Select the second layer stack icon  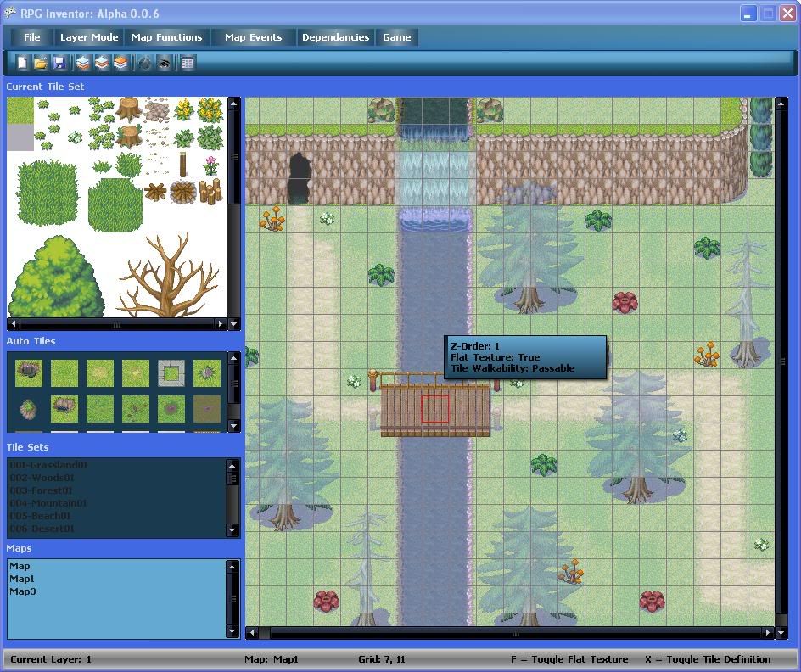pyautogui.click(x=102, y=63)
